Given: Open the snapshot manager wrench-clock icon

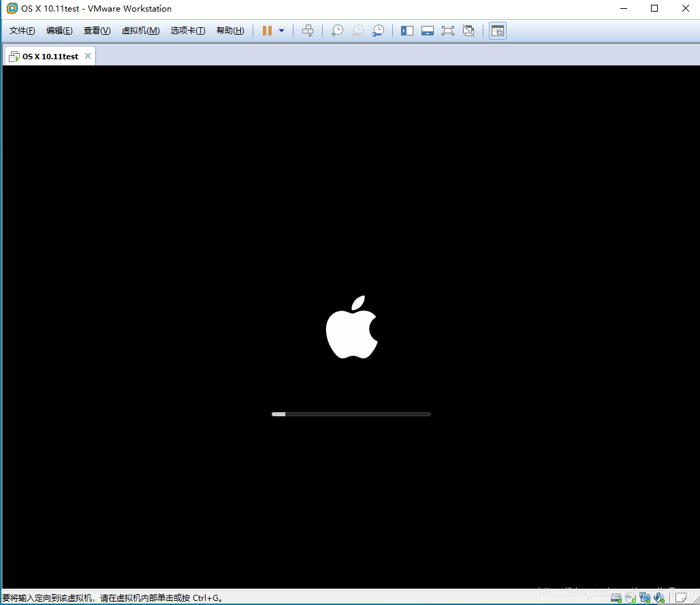Looking at the screenshot, I should click(378, 31).
